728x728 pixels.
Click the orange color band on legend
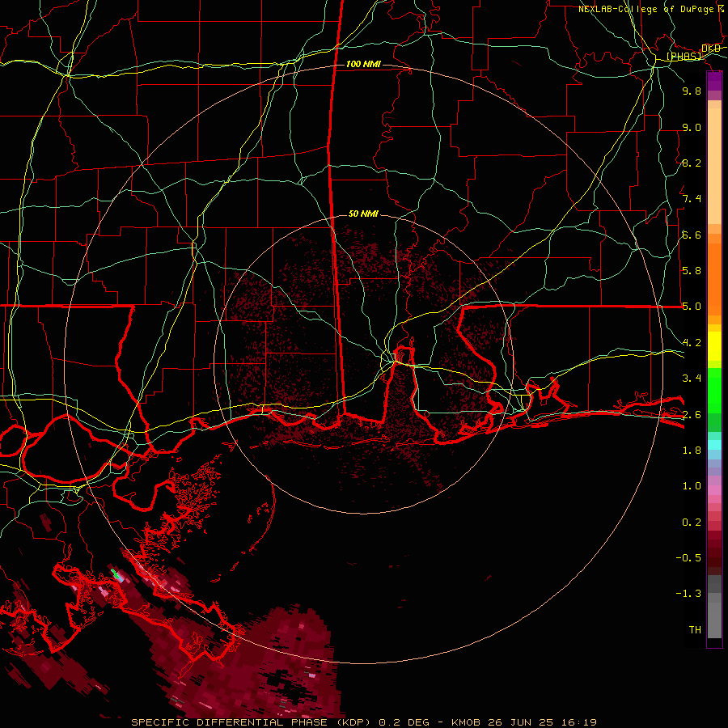714,280
